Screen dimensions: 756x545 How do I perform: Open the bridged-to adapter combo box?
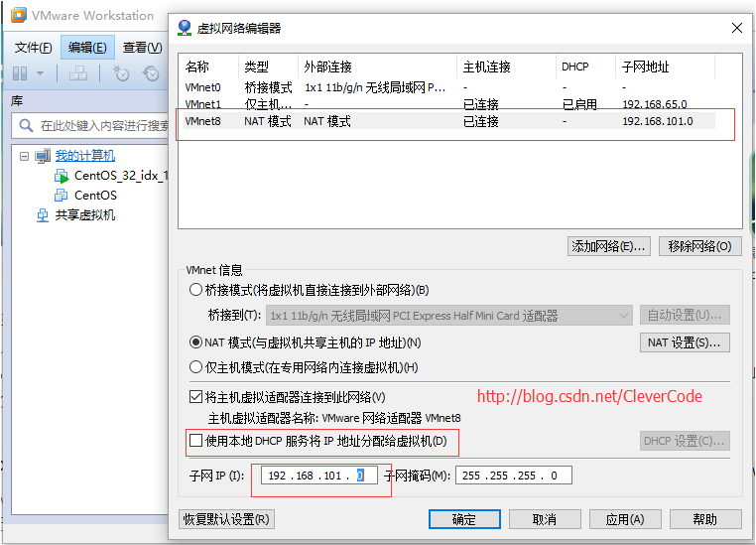(x=448, y=316)
